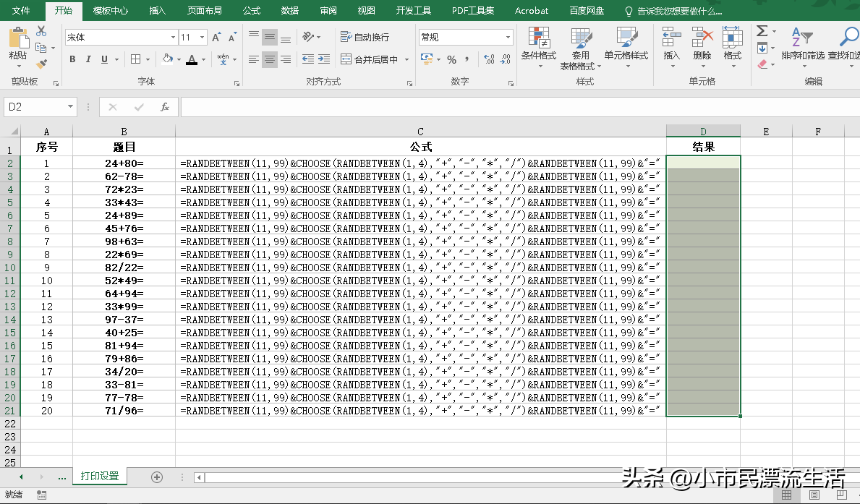Viewport: 860px width, 504px height.
Task: Align text to vertical middle
Action: coord(269,37)
